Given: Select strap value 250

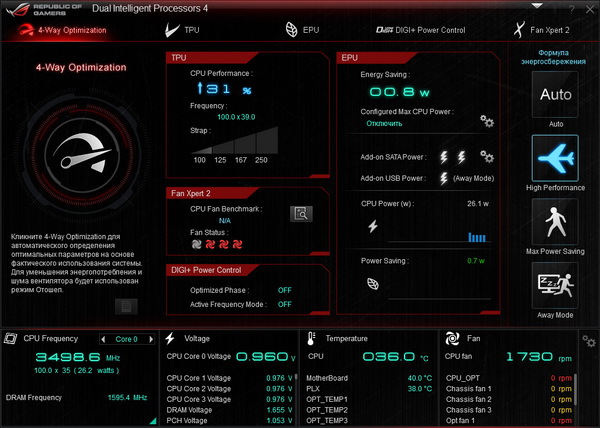Looking at the screenshot, I should (x=261, y=160).
